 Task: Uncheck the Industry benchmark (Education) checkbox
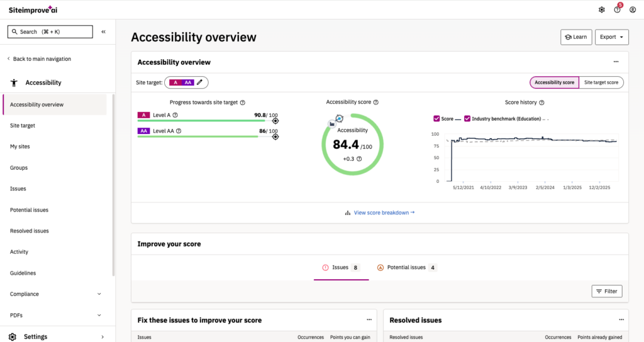(467, 119)
